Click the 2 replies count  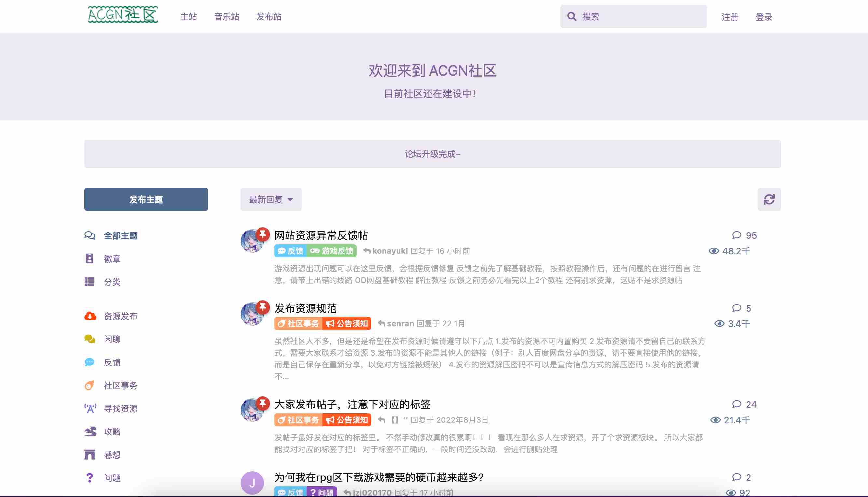click(741, 477)
